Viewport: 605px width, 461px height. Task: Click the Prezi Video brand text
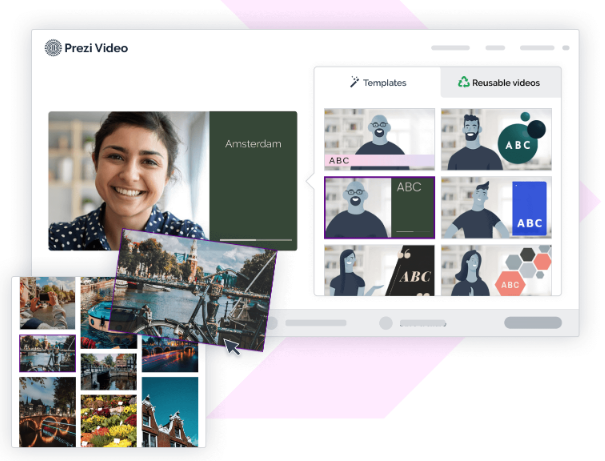(x=96, y=48)
